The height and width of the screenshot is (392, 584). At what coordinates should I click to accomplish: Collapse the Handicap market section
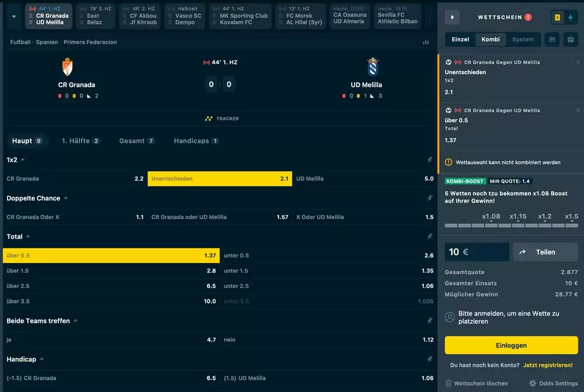[x=41, y=359]
